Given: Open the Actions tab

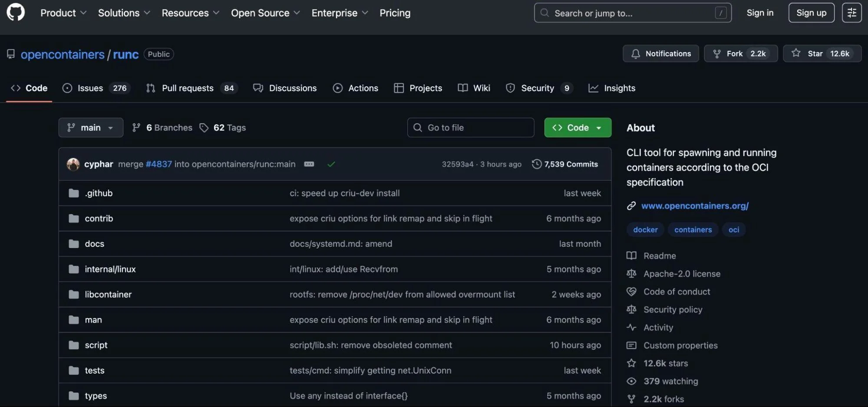Looking at the screenshot, I should tap(356, 88).
